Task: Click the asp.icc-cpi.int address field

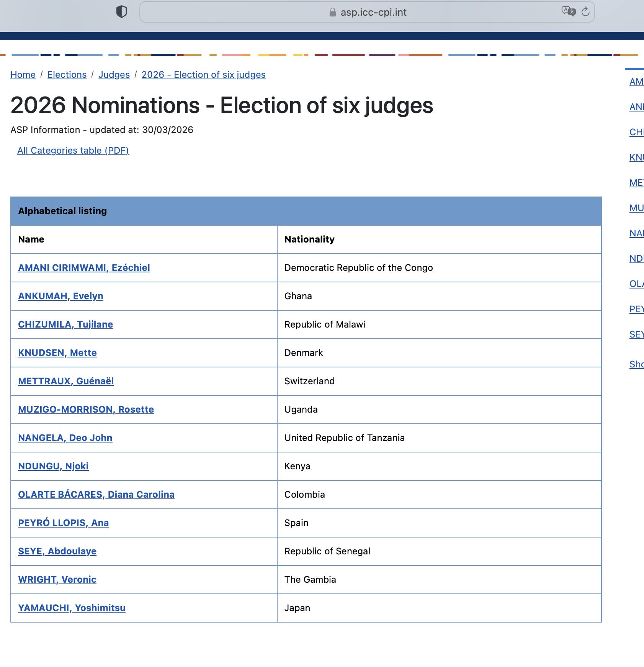Action: click(x=373, y=12)
